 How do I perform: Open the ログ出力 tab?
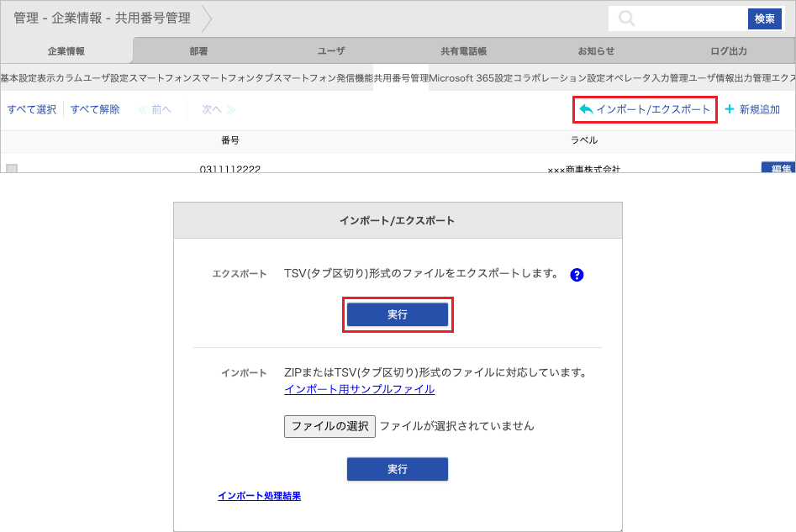tap(729, 50)
